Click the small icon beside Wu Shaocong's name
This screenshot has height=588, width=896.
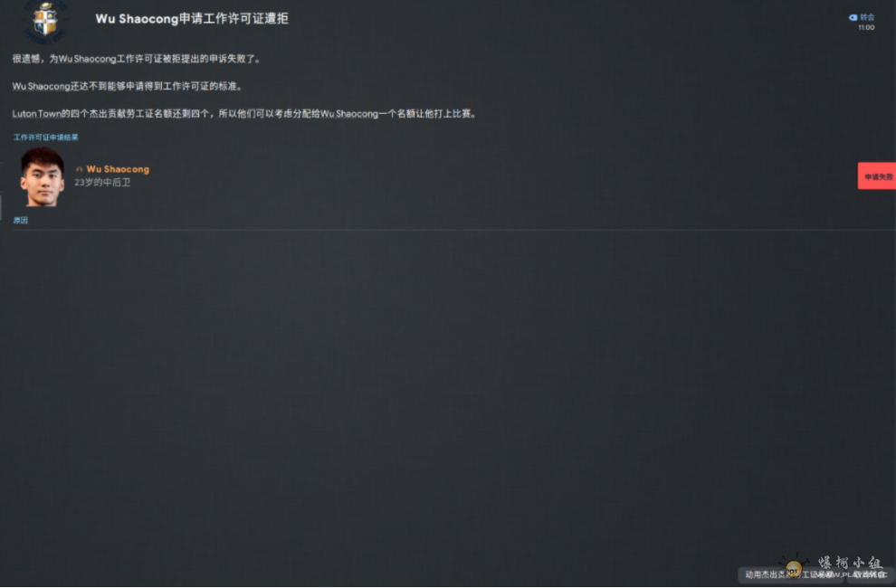(x=80, y=170)
